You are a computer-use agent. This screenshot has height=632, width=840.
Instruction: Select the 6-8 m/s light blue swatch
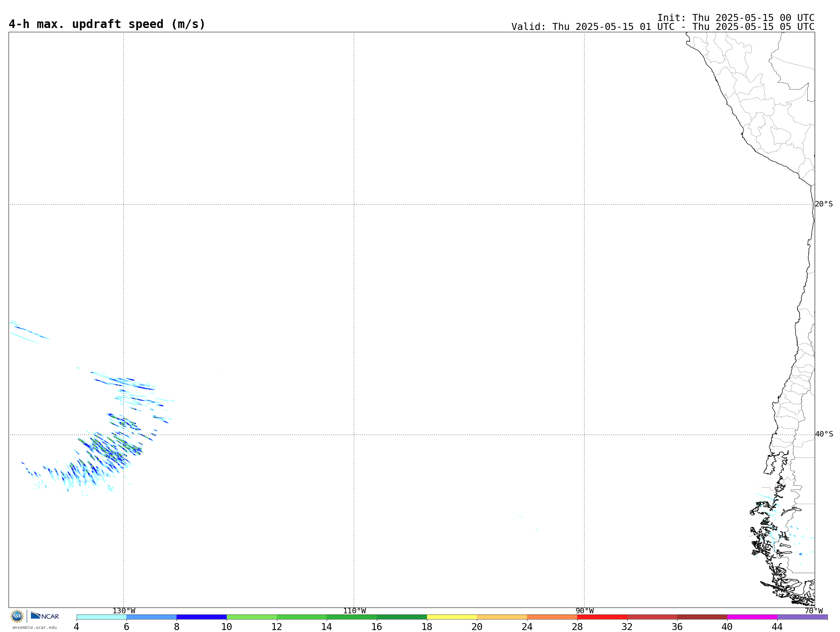[152, 617]
